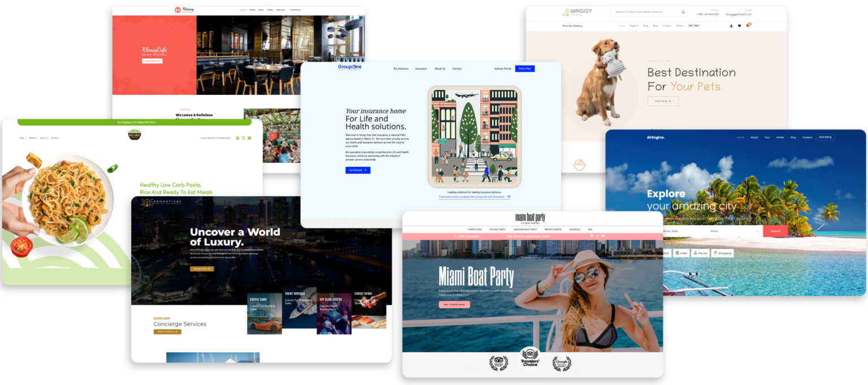Click the Exotic Cars service thumbnail
This screenshot has width=868, height=385.
click(x=264, y=314)
